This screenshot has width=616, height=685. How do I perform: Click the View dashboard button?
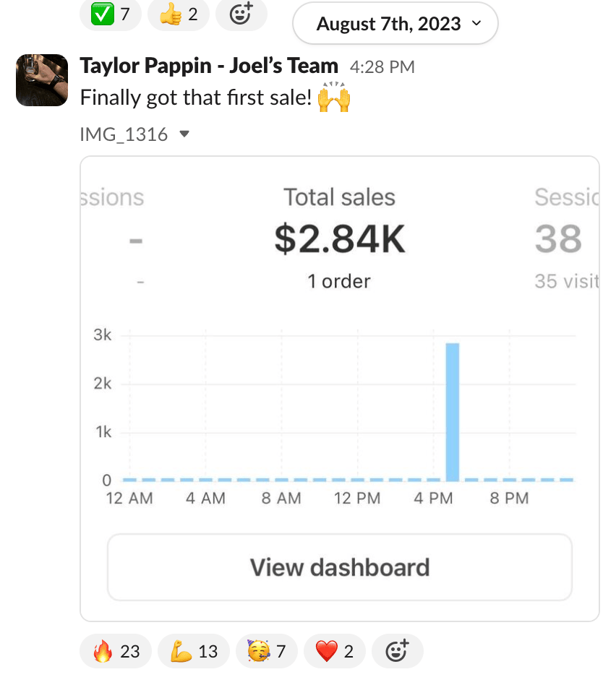[340, 567]
